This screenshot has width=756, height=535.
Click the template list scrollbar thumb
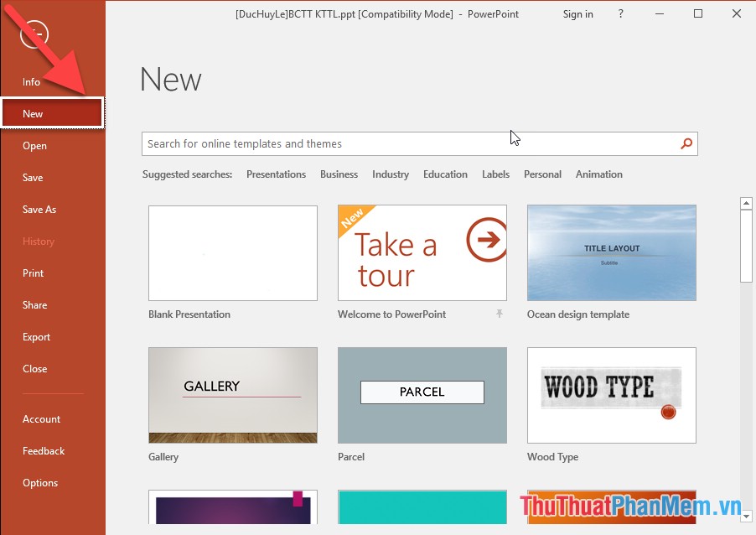tap(746, 246)
